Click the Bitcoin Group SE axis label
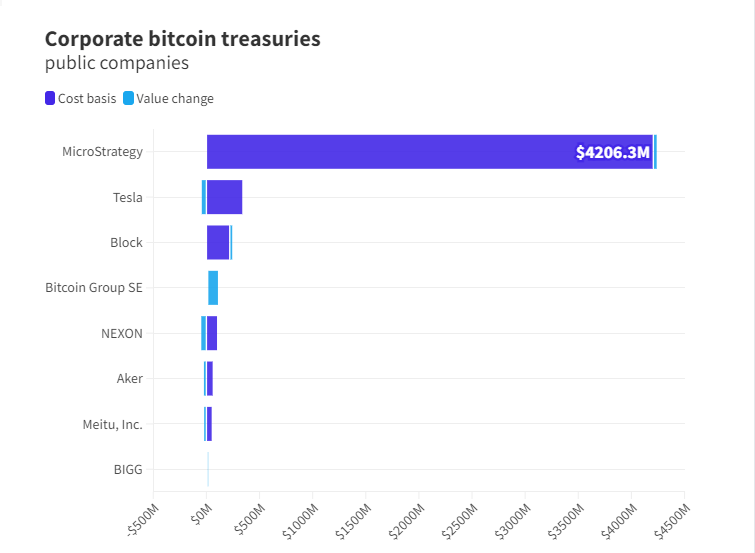Viewport: 755px width, 553px height. pyautogui.click(x=94, y=288)
